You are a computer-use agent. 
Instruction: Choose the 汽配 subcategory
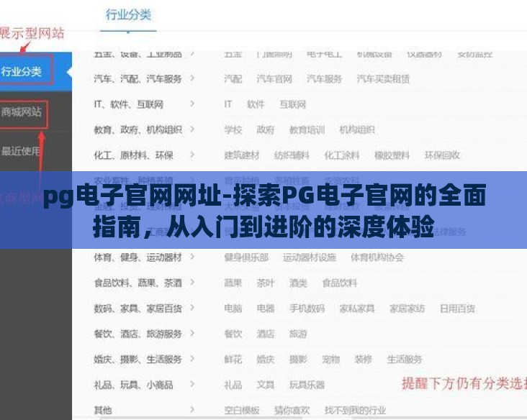(x=233, y=79)
